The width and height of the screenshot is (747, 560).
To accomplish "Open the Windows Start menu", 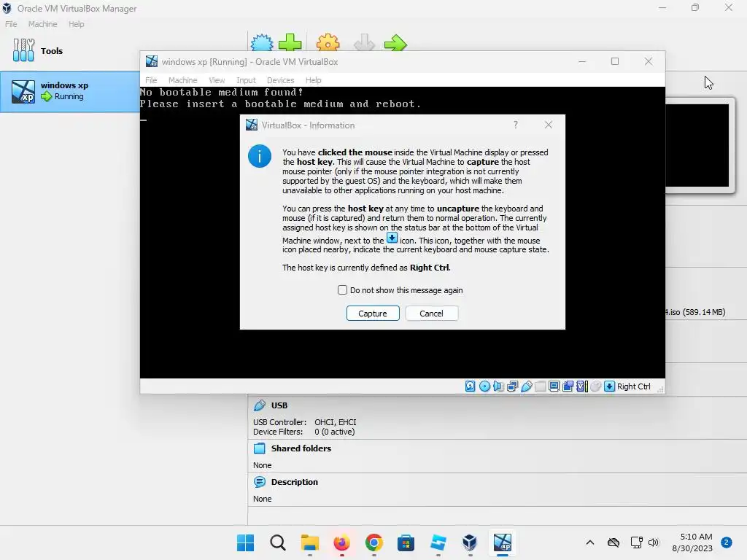I will pyautogui.click(x=245, y=542).
